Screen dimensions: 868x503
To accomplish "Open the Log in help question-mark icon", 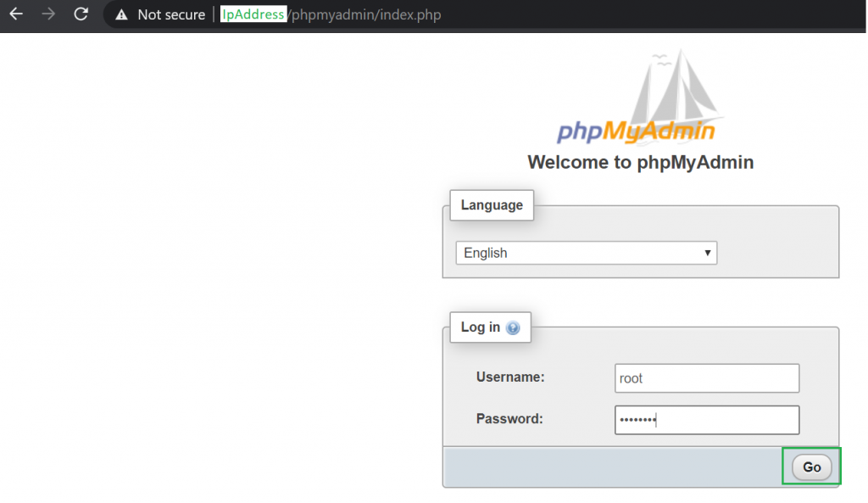I will (x=513, y=328).
